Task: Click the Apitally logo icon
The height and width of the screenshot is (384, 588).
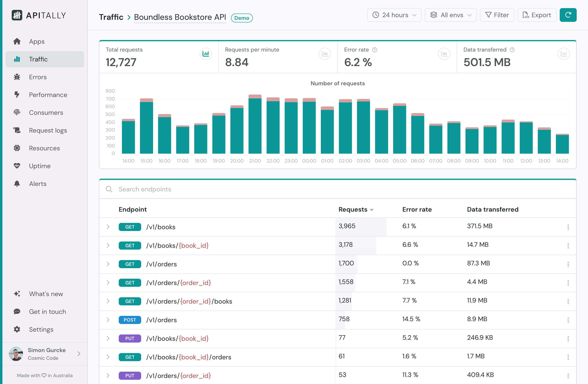Action: (17, 15)
